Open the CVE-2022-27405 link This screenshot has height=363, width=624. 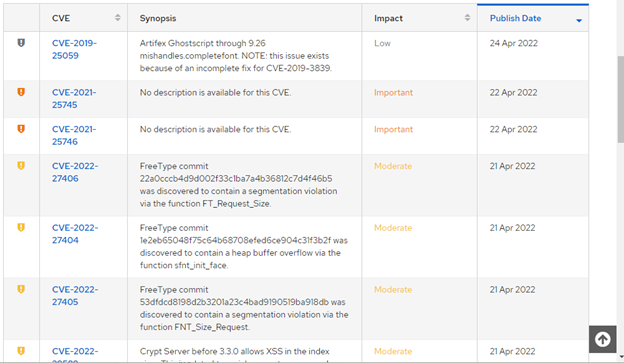tap(75, 295)
